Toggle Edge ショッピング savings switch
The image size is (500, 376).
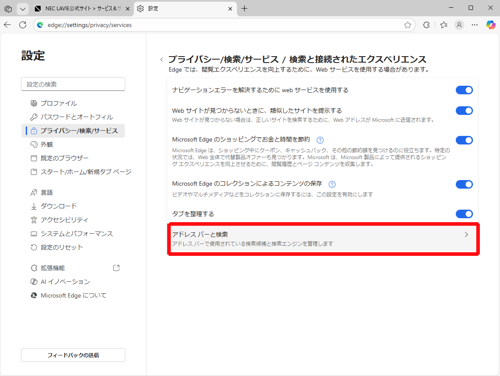(x=464, y=140)
